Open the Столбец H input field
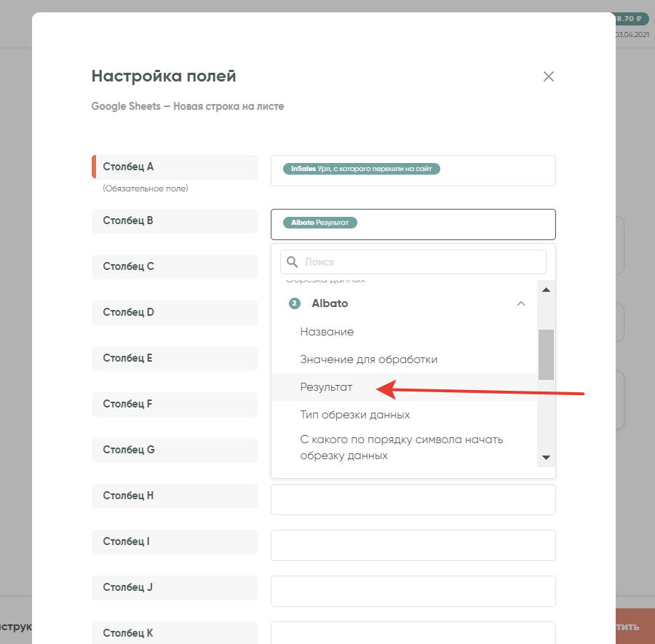Screen dimensions: 655x644 coord(413,499)
